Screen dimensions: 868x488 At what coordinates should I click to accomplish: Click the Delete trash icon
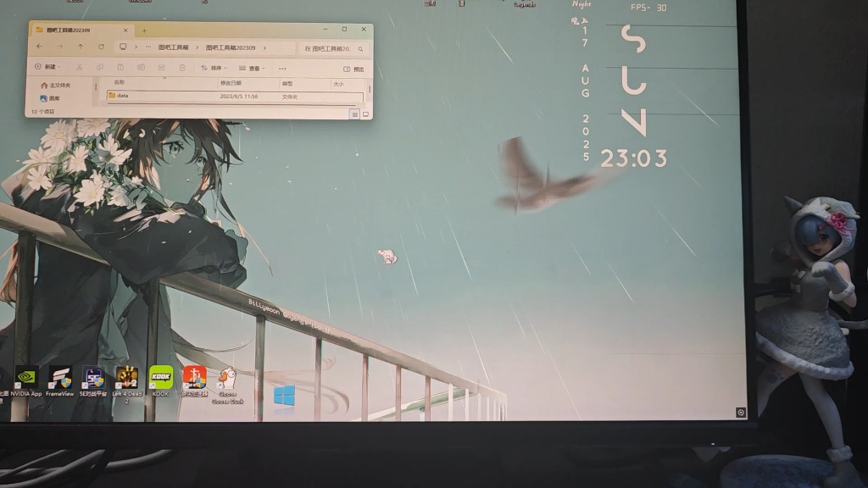click(x=182, y=68)
